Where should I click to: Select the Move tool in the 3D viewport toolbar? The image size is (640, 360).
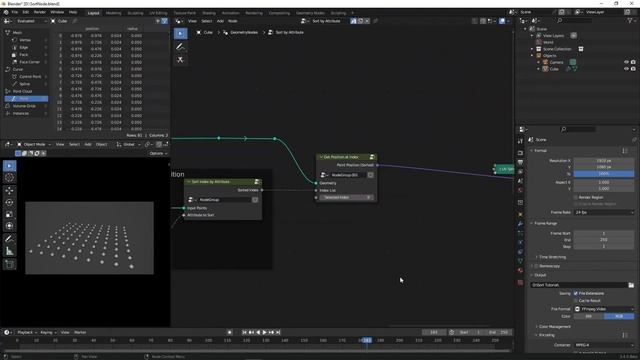(9, 190)
